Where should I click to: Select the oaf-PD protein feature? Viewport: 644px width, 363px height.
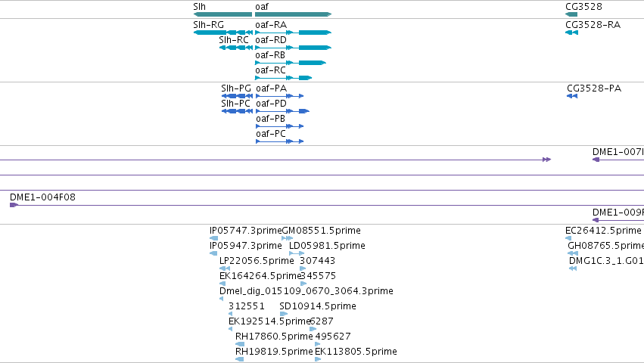pos(282,111)
